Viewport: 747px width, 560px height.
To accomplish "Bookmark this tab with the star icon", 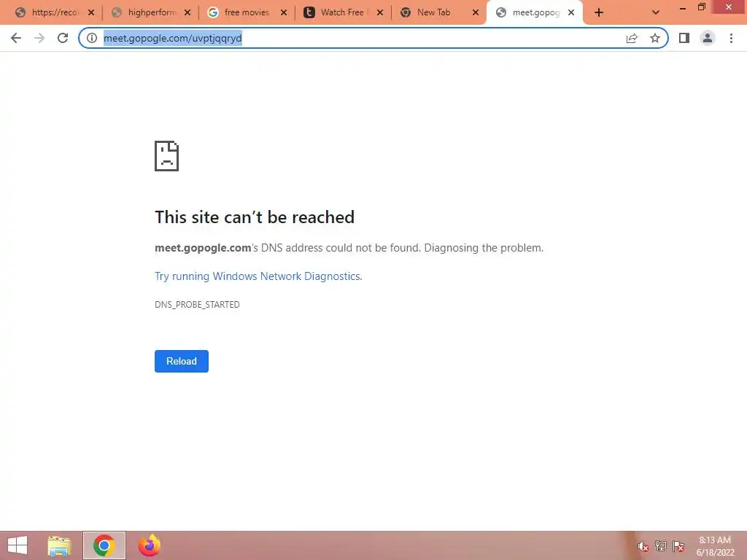I will [655, 38].
